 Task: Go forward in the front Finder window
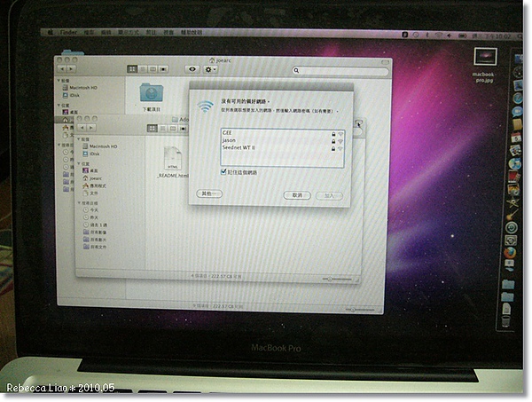[x=91, y=128]
